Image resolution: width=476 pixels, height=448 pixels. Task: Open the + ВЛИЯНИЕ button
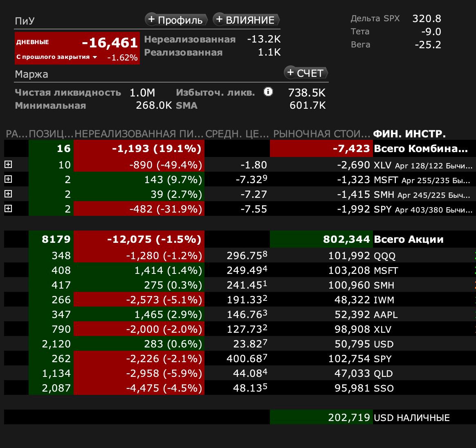pos(246,20)
